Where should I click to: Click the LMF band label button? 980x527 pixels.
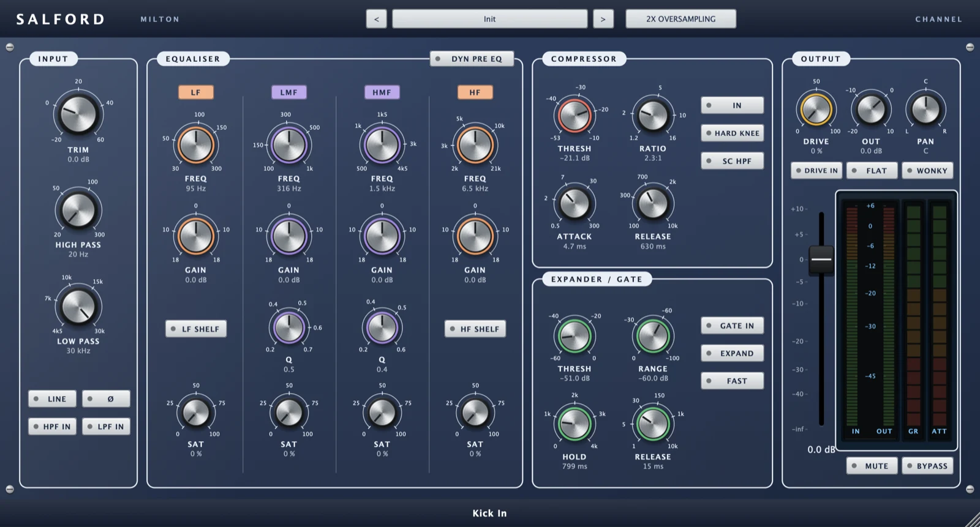(x=288, y=92)
